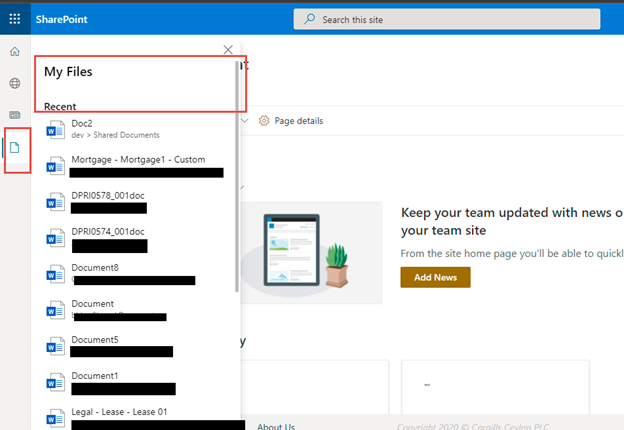Open Document5 from recent list
The height and width of the screenshot is (430, 624).
coord(95,339)
